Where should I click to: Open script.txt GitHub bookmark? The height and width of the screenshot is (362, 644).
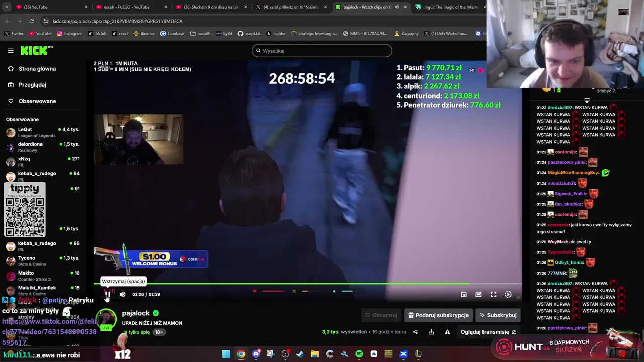[x=249, y=34]
